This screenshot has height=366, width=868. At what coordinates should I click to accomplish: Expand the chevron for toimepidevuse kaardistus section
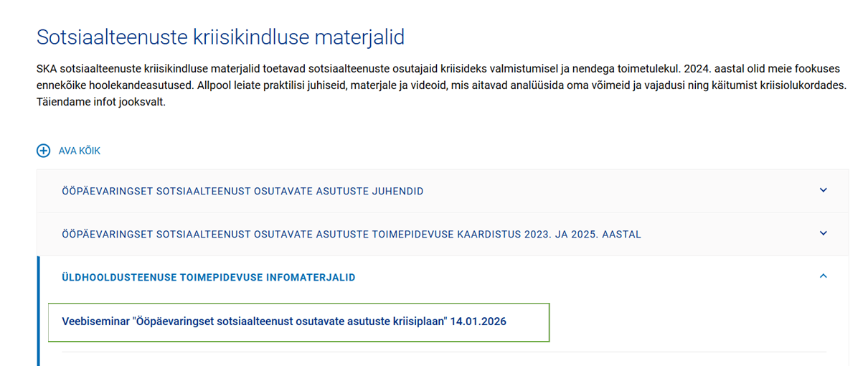click(x=823, y=233)
